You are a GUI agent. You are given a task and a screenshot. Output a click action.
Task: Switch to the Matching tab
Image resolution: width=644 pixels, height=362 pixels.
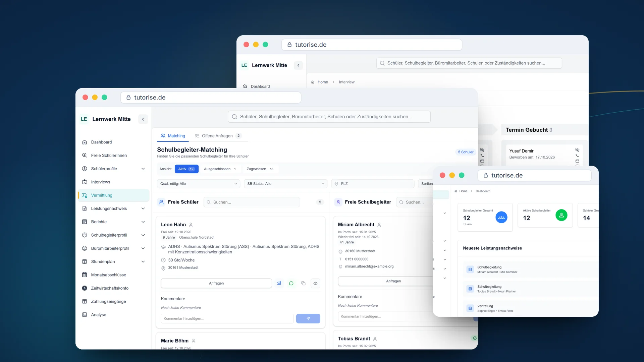(173, 136)
